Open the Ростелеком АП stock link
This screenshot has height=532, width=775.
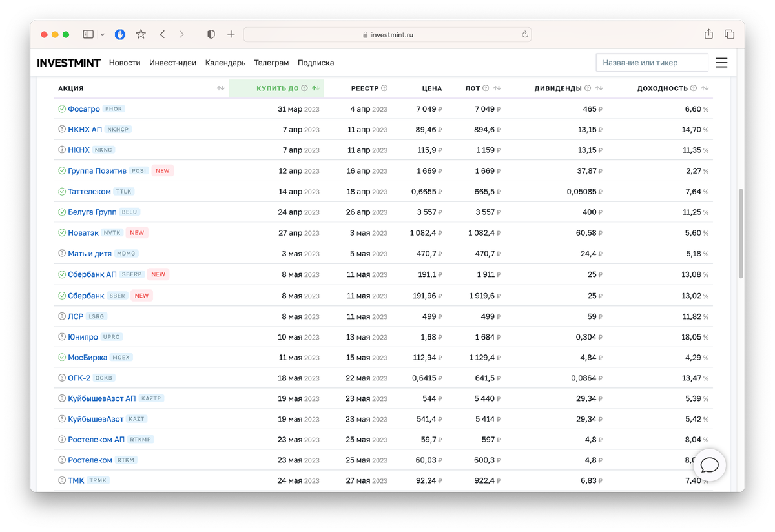pyautogui.click(x=96, y=440)
